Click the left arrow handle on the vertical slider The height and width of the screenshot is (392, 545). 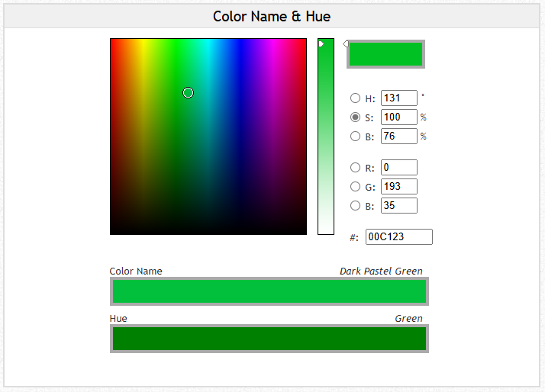coord(321,44)
